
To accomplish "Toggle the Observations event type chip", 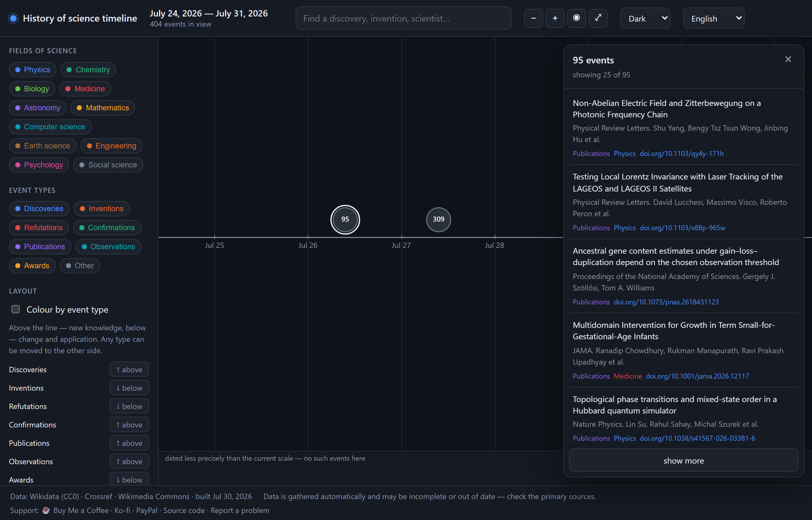I will coord(108,247).
